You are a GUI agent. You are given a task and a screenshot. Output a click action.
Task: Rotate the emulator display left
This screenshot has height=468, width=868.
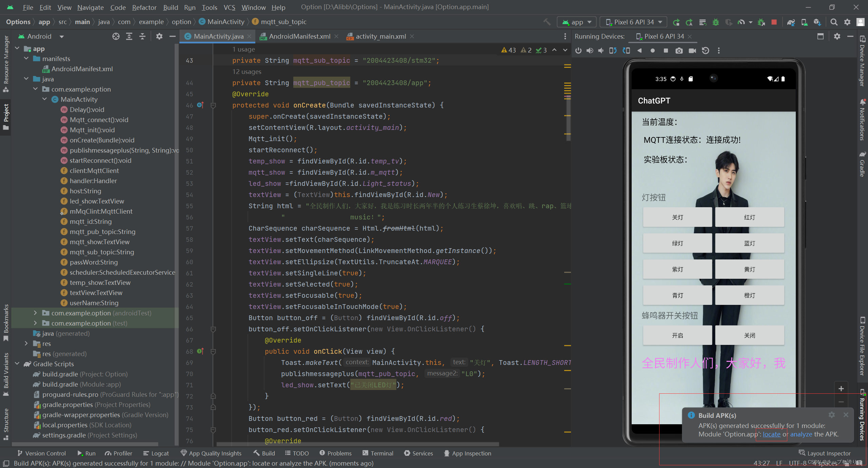[612, 50]
